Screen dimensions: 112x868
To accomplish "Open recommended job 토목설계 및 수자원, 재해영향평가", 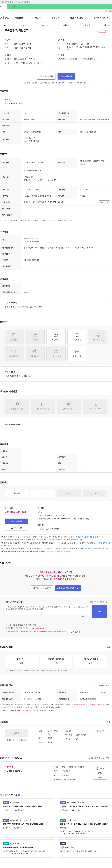I will (22, 806).
